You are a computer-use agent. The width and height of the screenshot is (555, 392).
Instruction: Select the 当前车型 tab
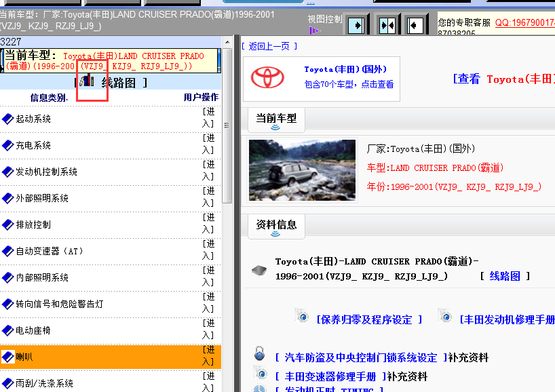(x=276, y=120)
